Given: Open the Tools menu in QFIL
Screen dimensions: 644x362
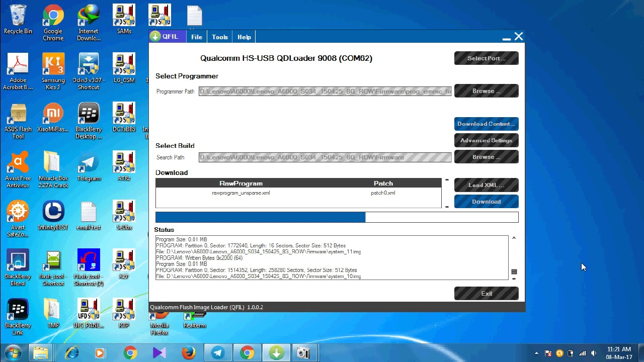Looking at the screenshot, I should click(220, 37).
